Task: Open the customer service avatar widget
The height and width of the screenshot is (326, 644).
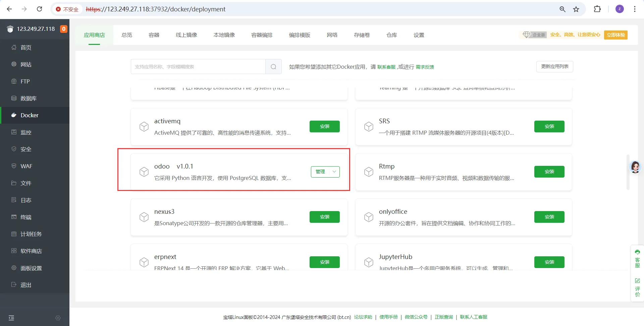Action: click(x=635, y=167)
